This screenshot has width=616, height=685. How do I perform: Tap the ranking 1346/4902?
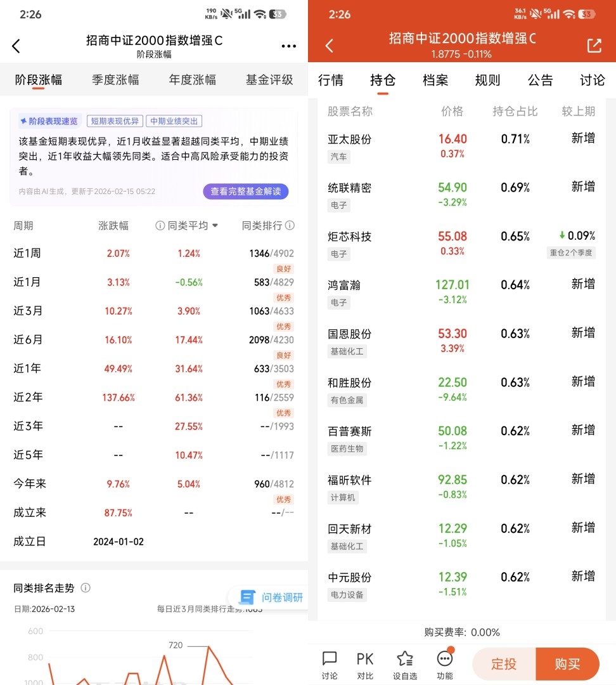pyautogui.click(x=271, y=253)
